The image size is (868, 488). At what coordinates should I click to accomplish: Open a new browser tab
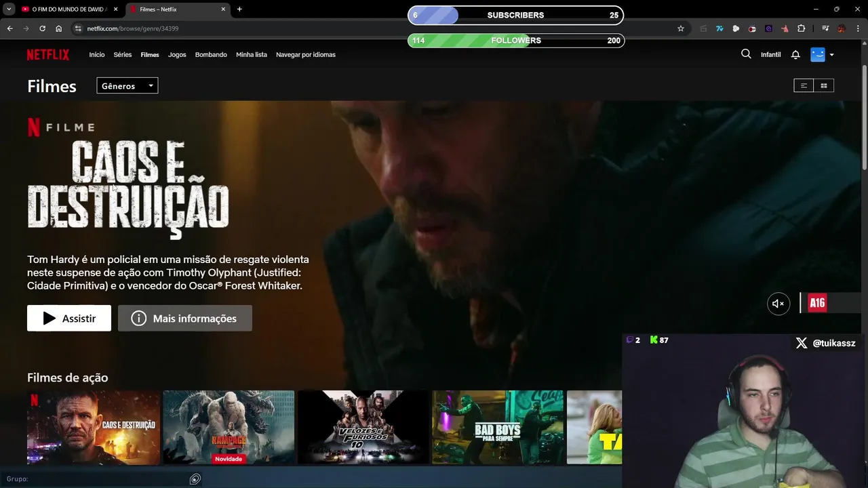[x=239, y=9]
